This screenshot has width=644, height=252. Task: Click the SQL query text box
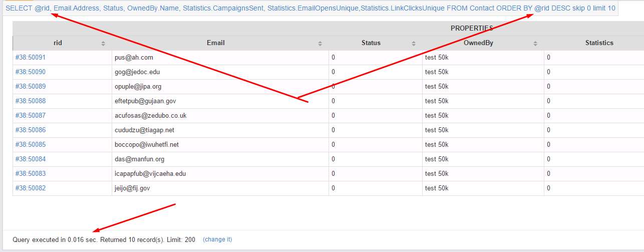point(310,9)
